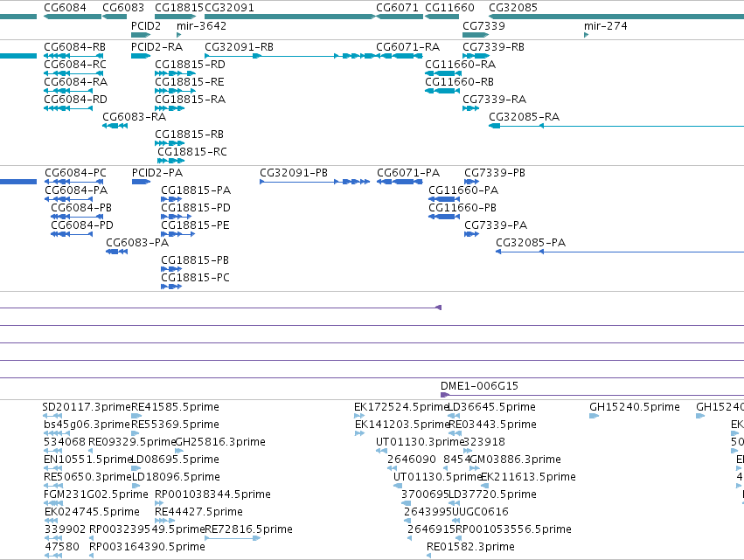Select transcript CG18815-RA

[190, 100]
